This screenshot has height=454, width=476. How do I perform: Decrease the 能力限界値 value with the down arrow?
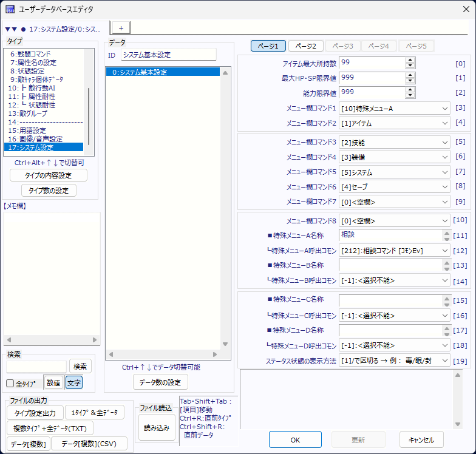[x=410, y=95]
